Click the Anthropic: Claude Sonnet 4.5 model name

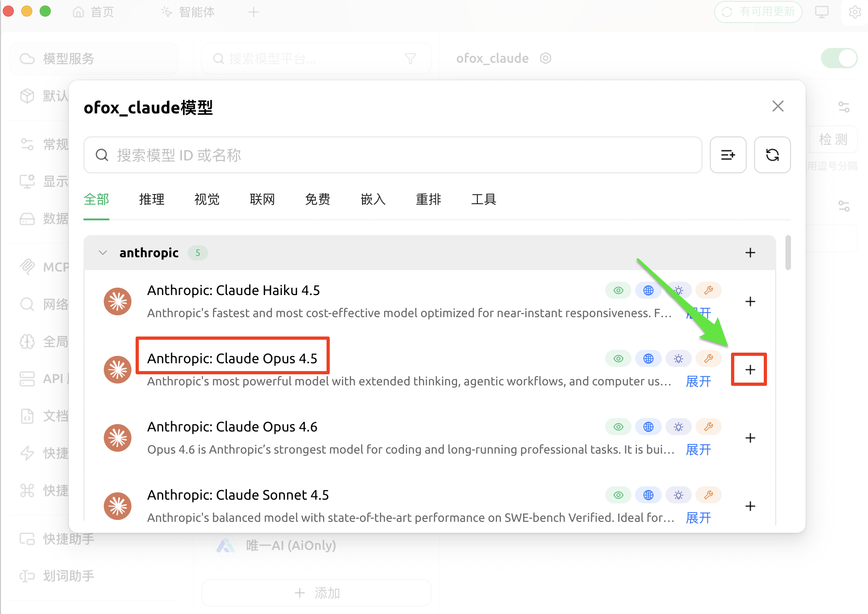(x=238, y=495)
